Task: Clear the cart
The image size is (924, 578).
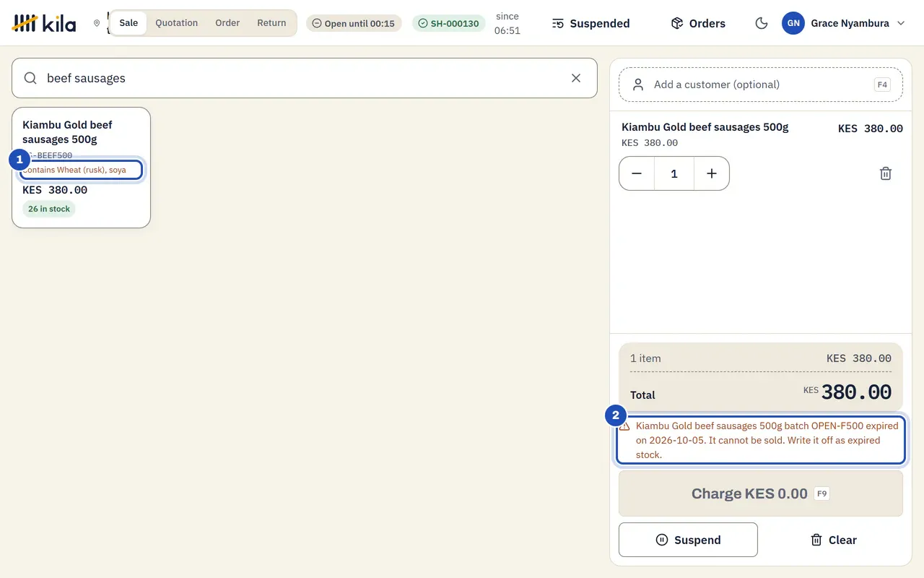Action: [x=834, y=540]
